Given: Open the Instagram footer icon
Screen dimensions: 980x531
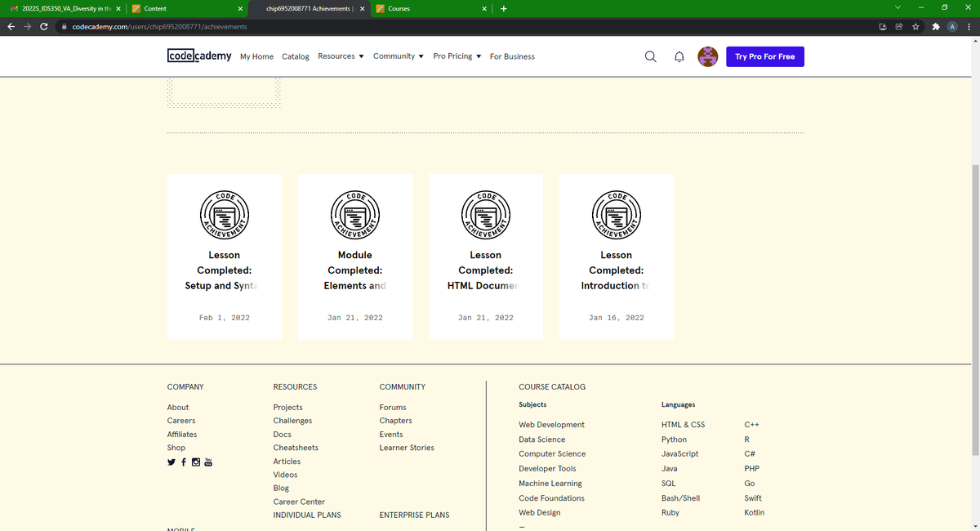Looking at the screenshot, I should coord(195,462).
